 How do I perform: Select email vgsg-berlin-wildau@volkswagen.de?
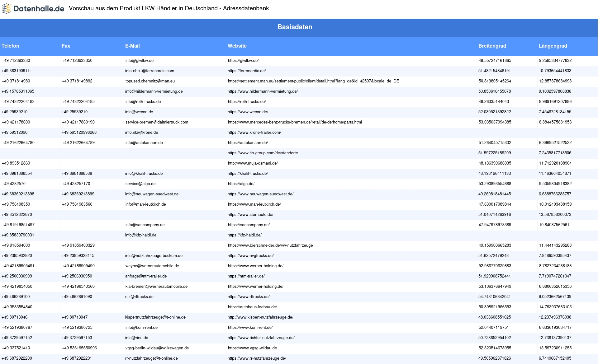(157, 348)
